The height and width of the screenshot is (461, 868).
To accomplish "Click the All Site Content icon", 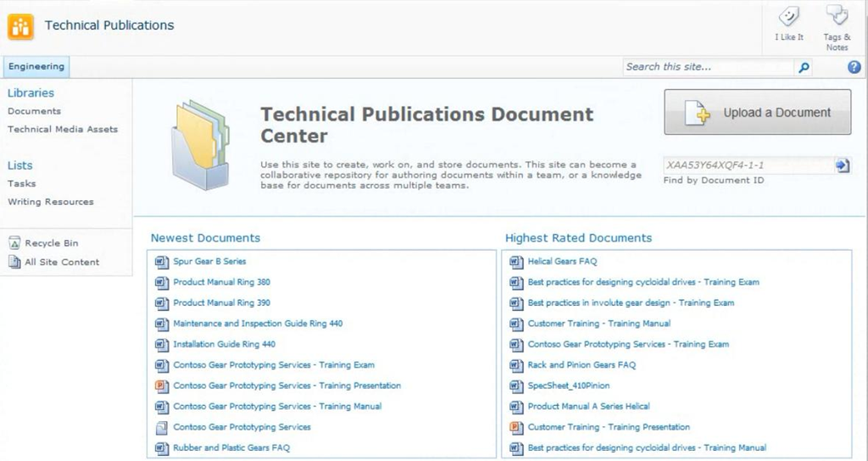I will point(15,262).
